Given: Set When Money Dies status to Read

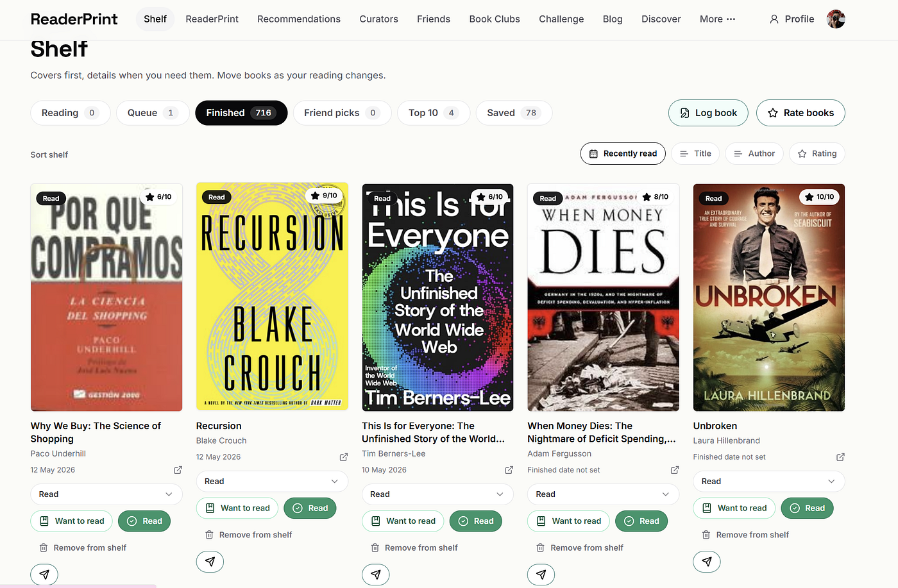Looking at the screenshot, I should (x=641, y=521).
